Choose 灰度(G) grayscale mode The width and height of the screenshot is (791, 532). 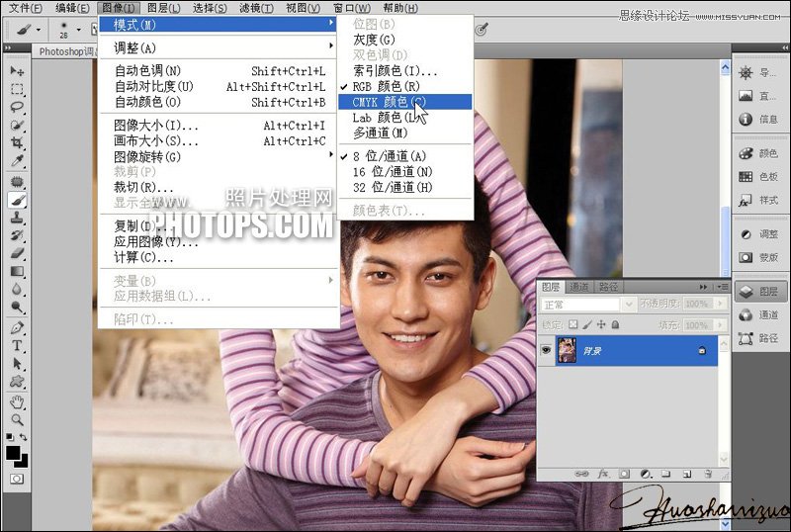(405, 40)
